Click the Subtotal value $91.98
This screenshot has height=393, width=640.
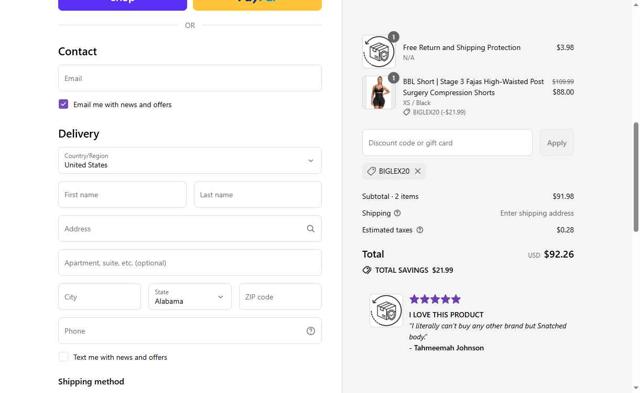click(563, 196)
